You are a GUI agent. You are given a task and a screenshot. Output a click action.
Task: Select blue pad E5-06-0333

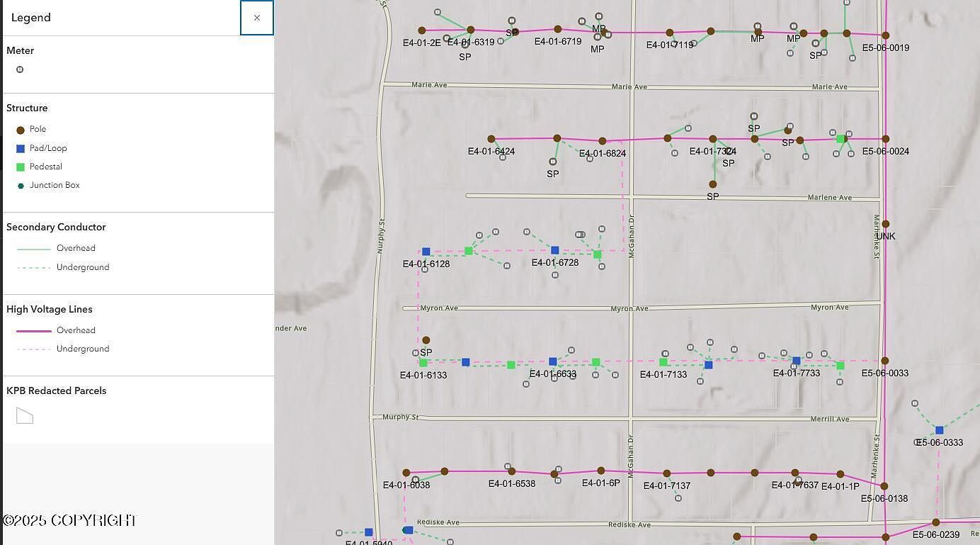tap(939, 430)
